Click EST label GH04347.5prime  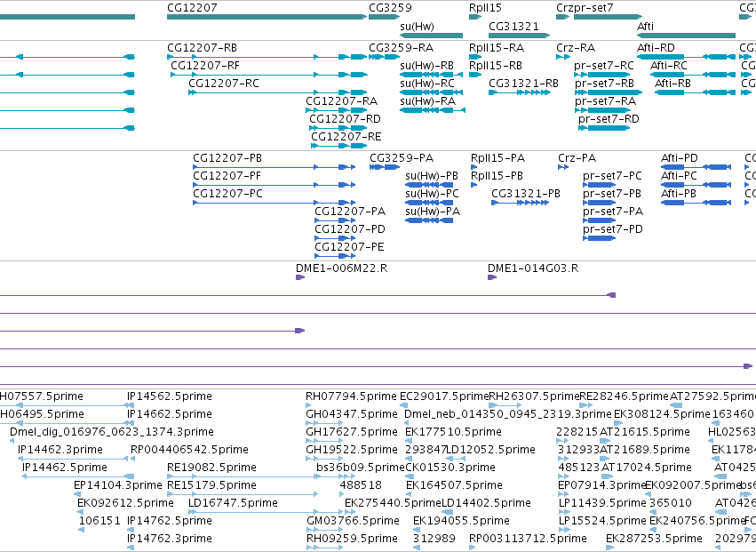point(352,414)
